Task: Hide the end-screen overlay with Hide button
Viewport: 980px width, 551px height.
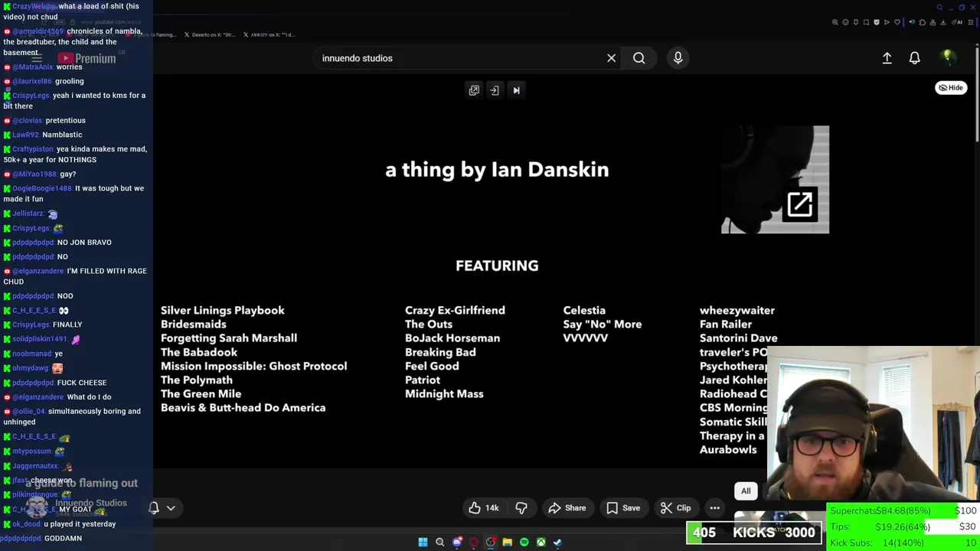Action: (x=951, y=87)
